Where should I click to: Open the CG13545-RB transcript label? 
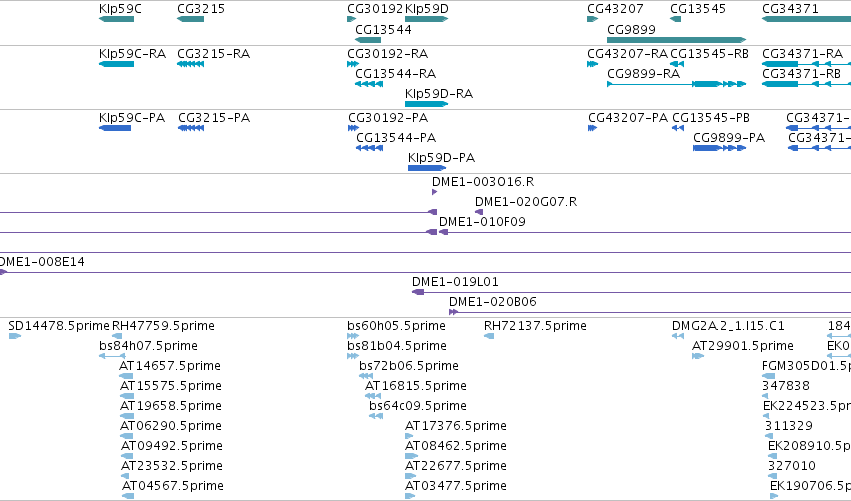coord(709,54)
